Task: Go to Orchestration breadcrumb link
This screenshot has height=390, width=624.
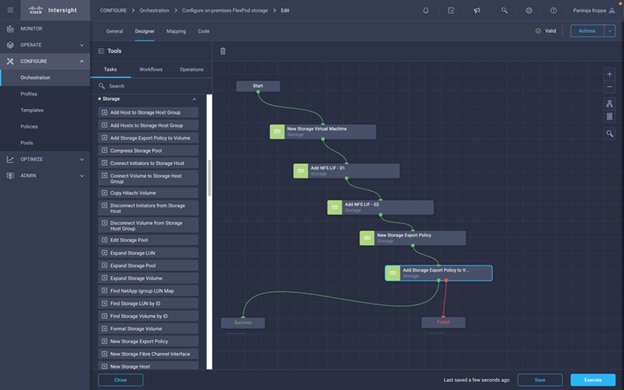Action: click(154, 10)
